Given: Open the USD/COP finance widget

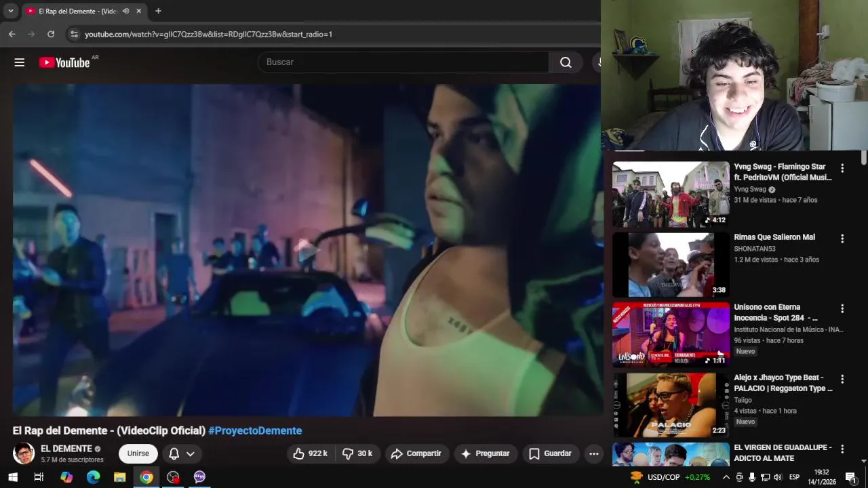Looking at the screenshot, I should pos(670,477).
